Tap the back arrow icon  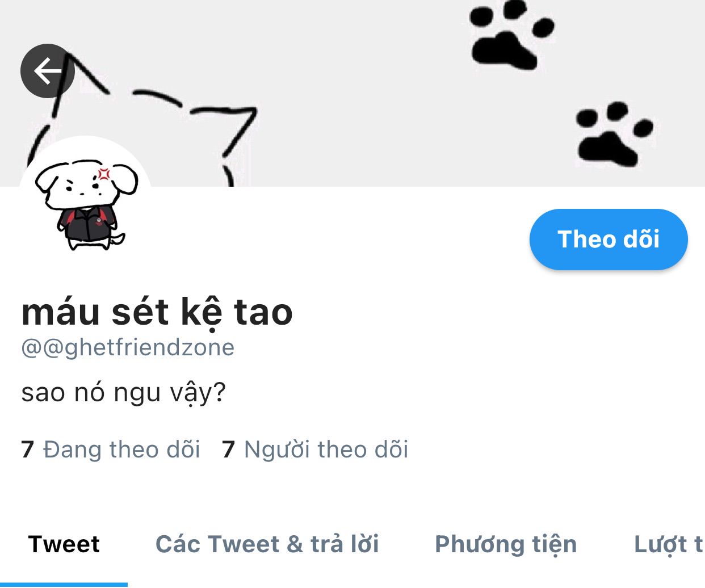click(x=48, y=71)
